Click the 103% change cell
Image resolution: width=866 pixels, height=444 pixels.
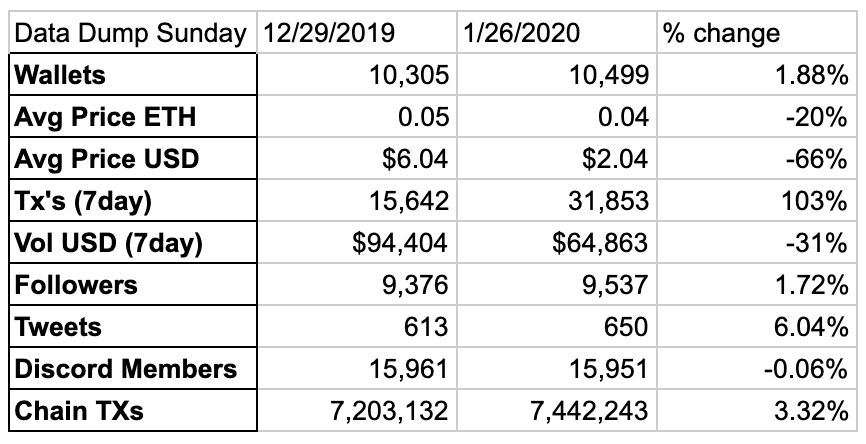[x=757, y=200]
